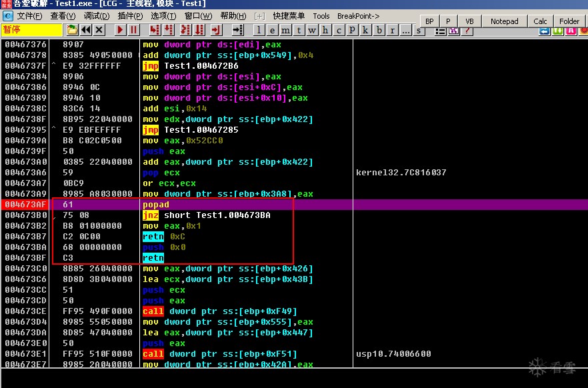588x388 pixels.
Task: Click the blue arrow plugin icon
Action: point(545,31)
